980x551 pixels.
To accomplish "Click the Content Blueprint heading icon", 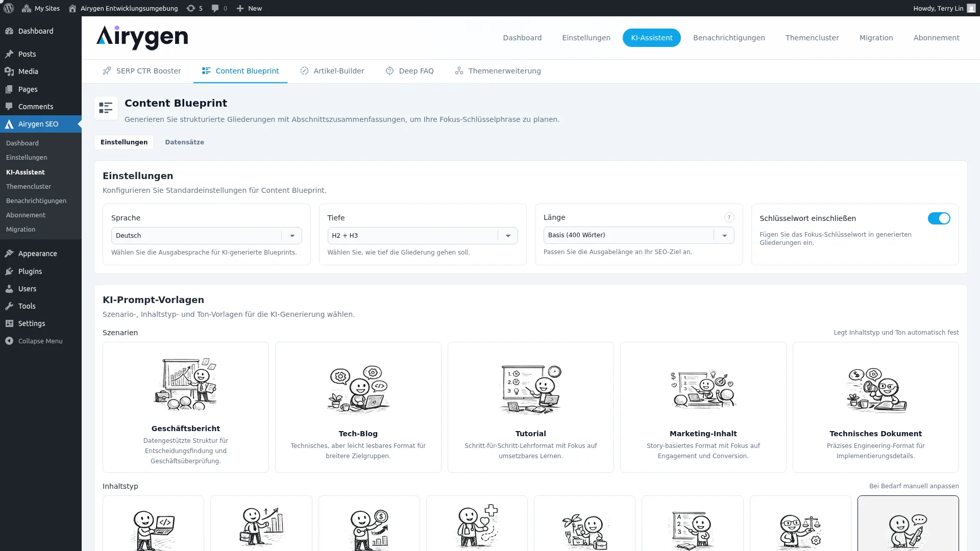I will (x=106, y=108).
